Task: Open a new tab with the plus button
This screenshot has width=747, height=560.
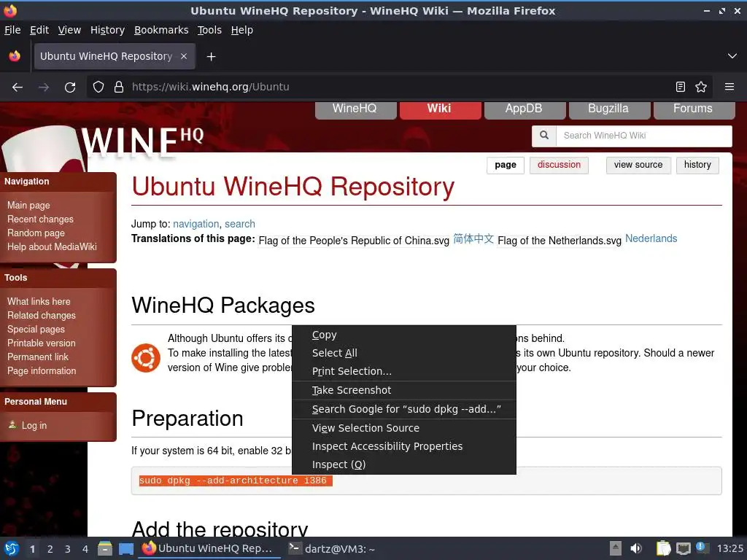Action: pyautogui.click(x=211, y=57)
